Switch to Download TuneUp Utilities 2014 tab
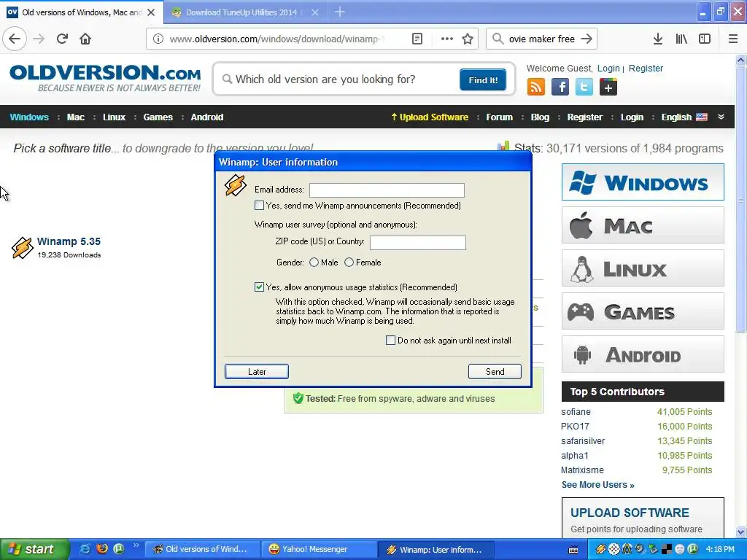This screenshot has width=747, height=560. (x=241, y=12)
